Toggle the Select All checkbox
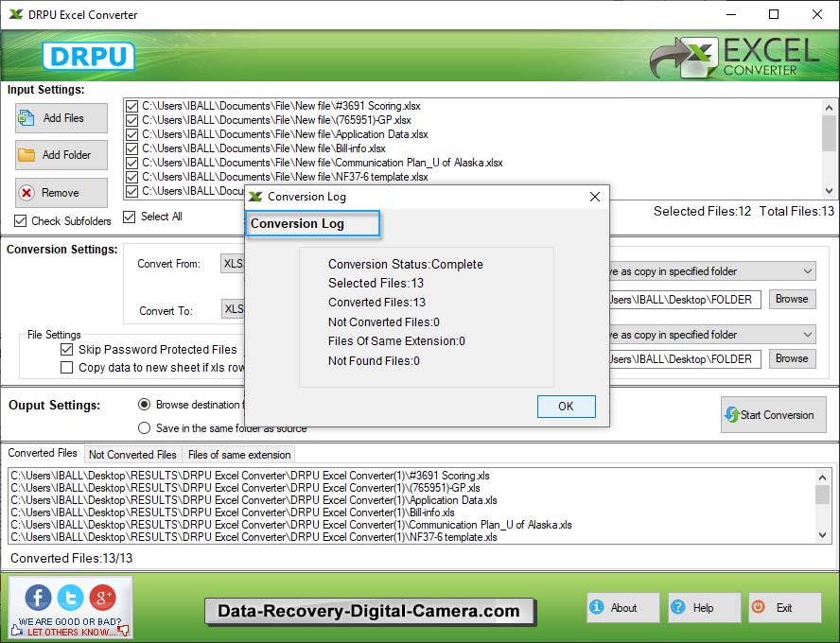 tap(129, 217)
